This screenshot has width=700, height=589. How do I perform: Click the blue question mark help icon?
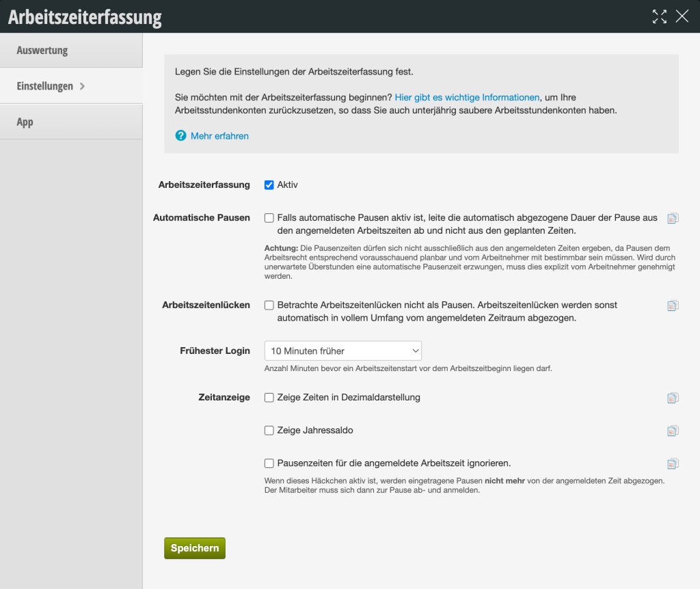180,136
